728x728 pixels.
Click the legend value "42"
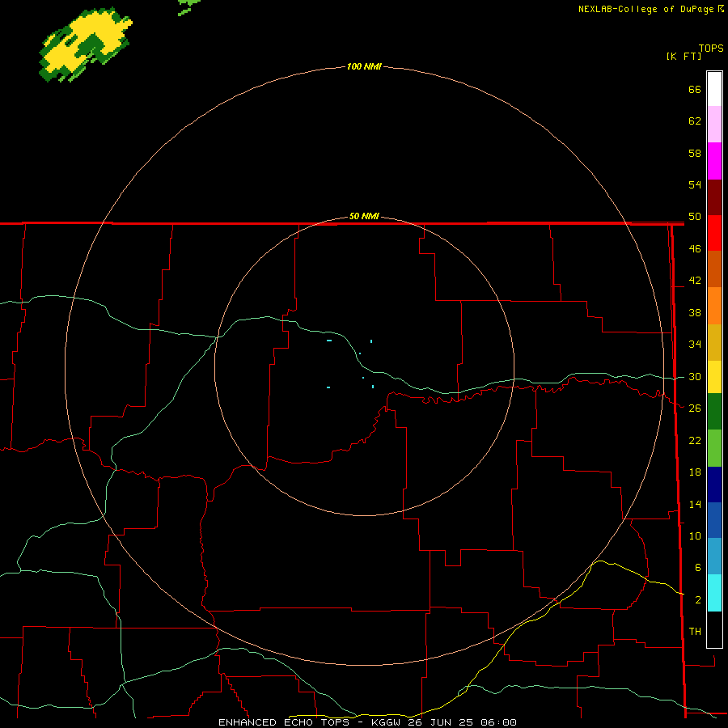pos(695,281)
